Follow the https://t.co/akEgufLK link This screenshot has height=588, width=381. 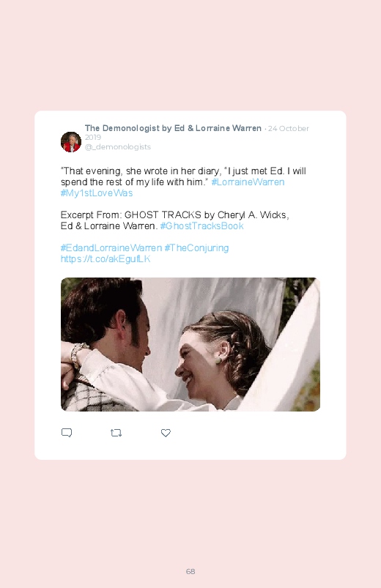coord(106,258)
